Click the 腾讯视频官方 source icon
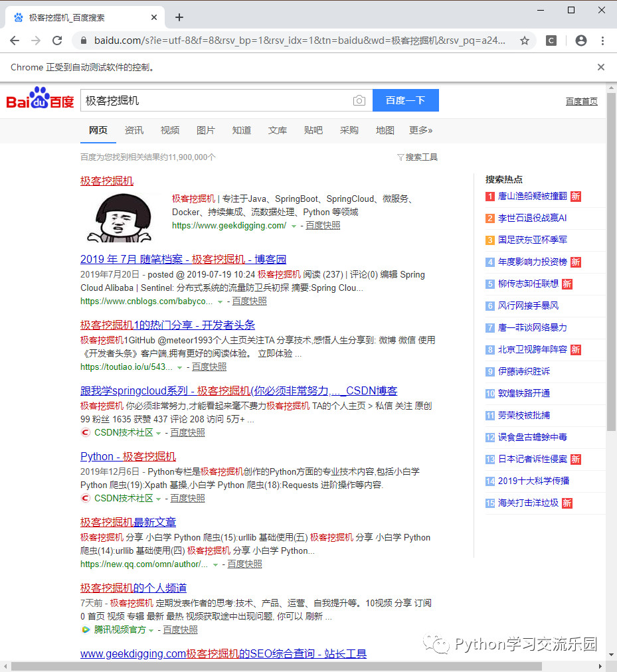 pos(85,630)
